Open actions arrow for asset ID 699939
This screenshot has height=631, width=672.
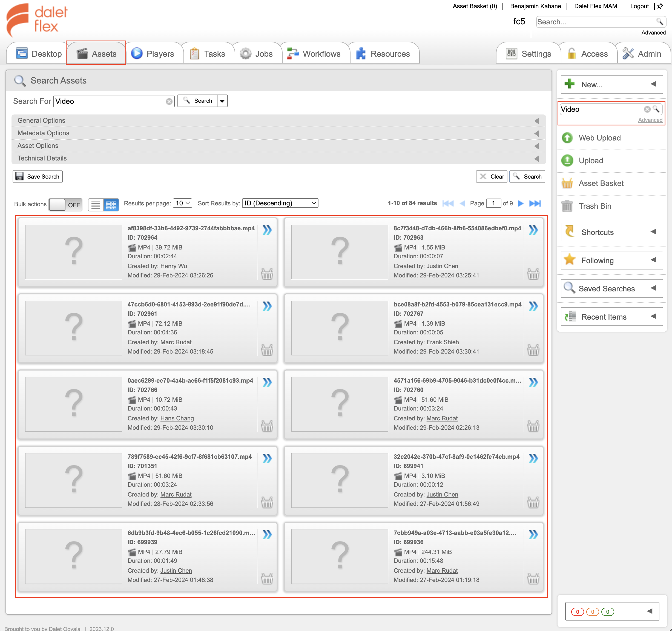pyautogui.click(x=267, y=534)
